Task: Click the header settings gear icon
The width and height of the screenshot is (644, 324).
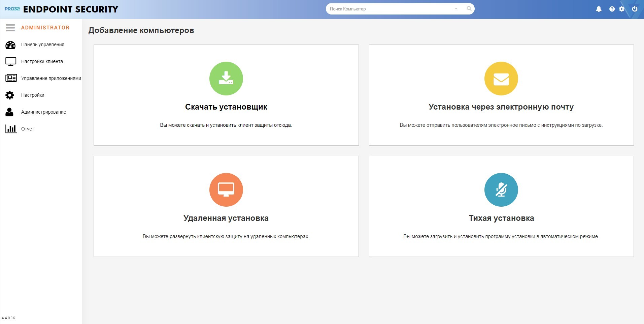Action: tap(622, 9)
